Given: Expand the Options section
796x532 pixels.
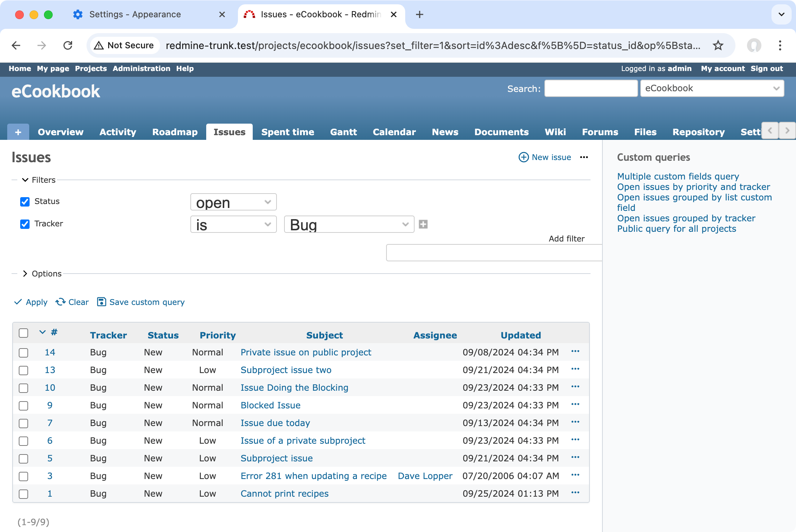Looking at the screenshot, I should pos(42,274).
